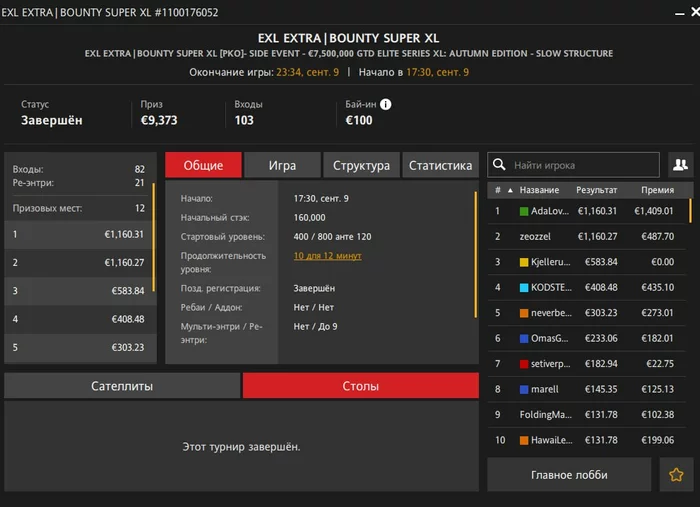
Task: Minimize the tournament lobby window
Action: (x=679, y=13)
